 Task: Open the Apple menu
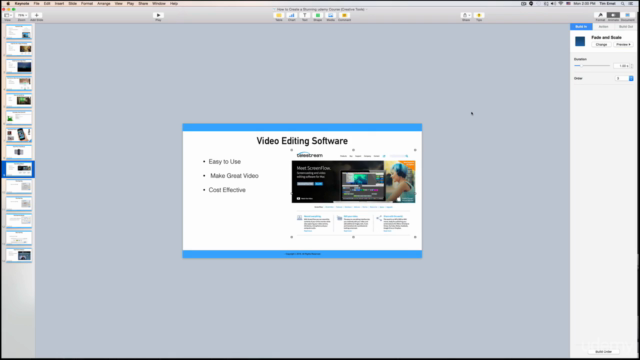pos(8,3)
